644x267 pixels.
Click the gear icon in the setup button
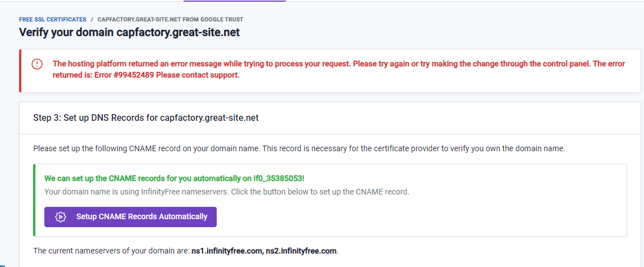pyautogui.click(x=61, y=216)
